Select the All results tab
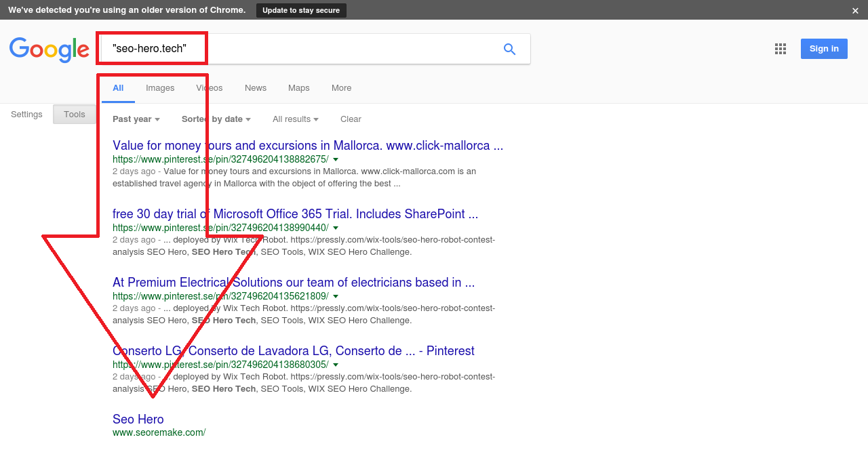 pos(118,88)
